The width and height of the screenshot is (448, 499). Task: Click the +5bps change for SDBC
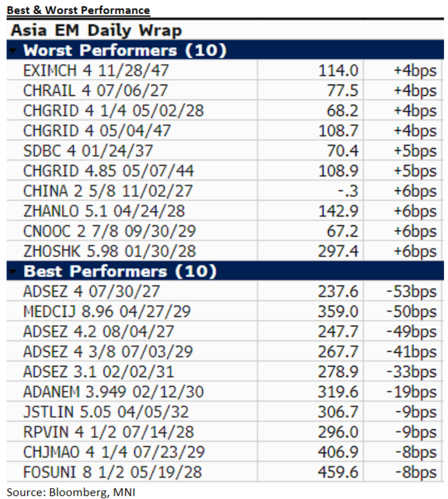click(415, 151)
